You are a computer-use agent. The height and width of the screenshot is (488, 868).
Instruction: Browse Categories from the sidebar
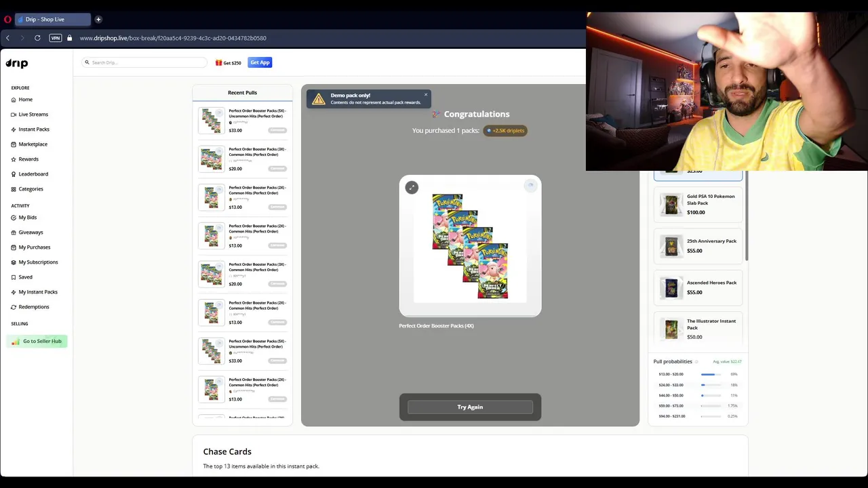click(27, 189)
